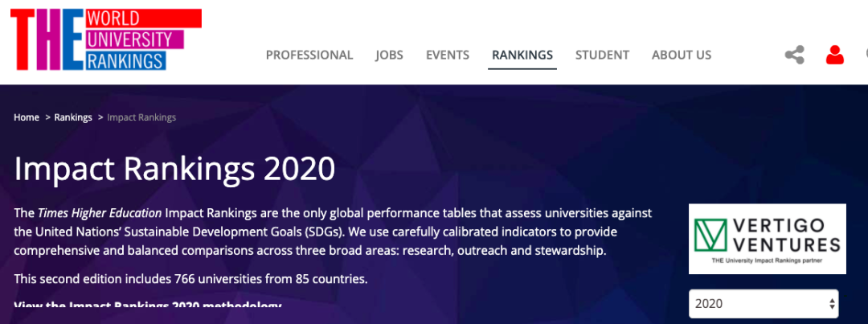This screenshot has height=324, width=868.
Task: Click the Home breadcrumb link
Action: click(x=27, y=117)
